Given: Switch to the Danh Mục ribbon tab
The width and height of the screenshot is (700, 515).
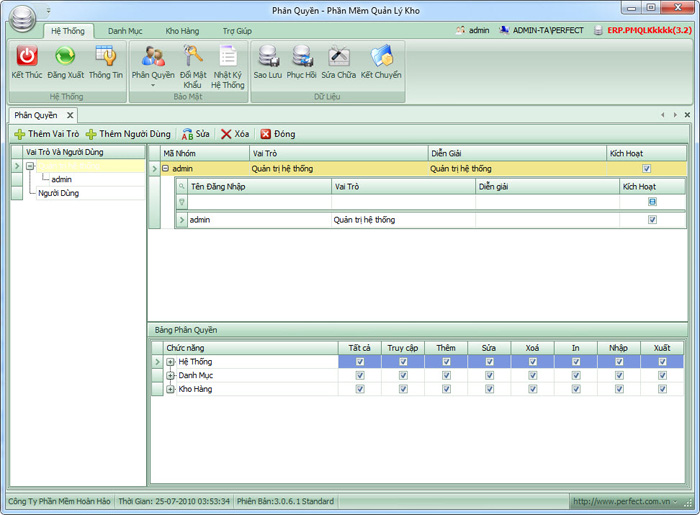Looking at the screenshot, I should click(125, 31).
